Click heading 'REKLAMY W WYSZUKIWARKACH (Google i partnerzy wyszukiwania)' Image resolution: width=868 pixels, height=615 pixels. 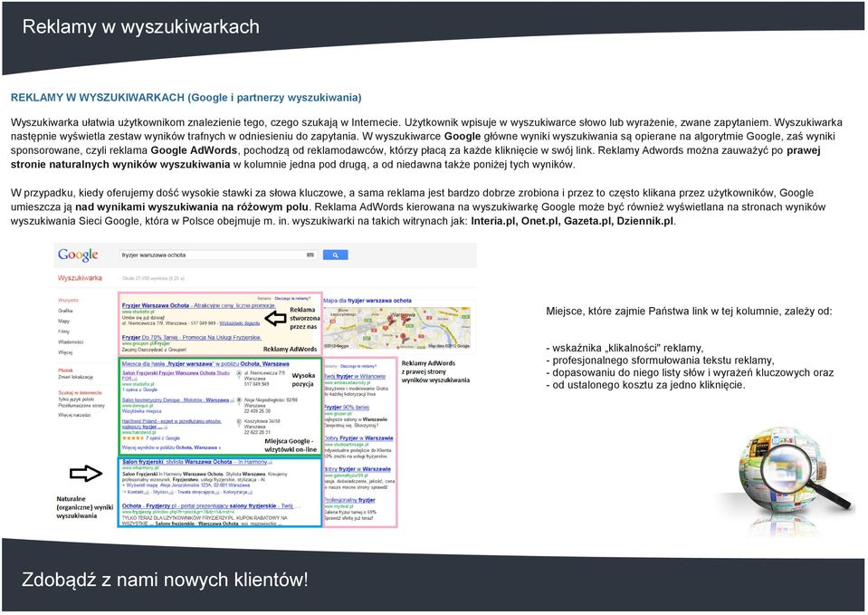tap(186, 98)
